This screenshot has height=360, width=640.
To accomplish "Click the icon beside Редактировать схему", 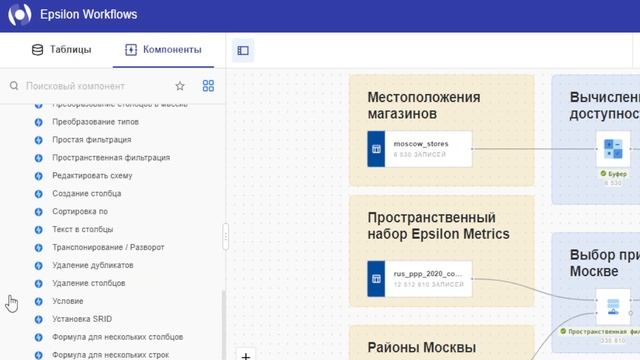I will pyautogui.click(x=38, y=176).
